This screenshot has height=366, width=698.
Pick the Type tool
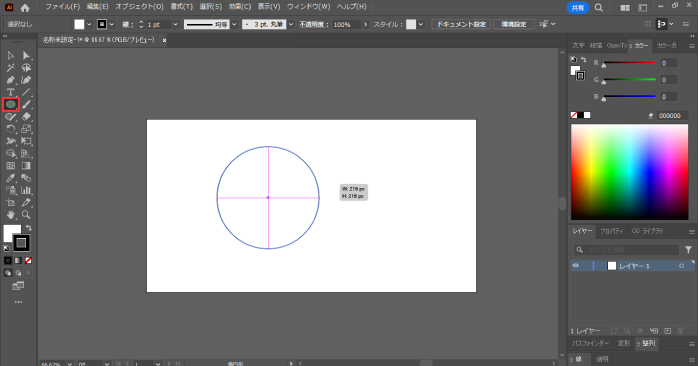click(x=11, y=92)
